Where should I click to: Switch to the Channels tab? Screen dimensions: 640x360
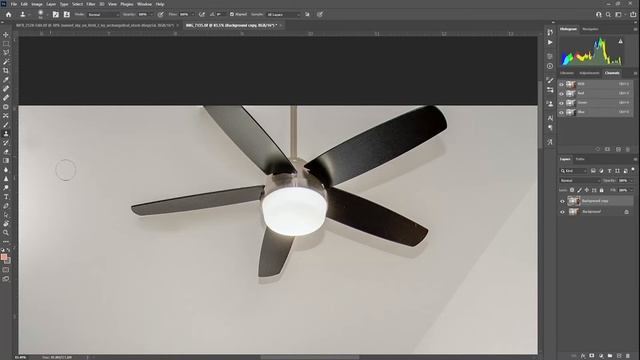612,73
